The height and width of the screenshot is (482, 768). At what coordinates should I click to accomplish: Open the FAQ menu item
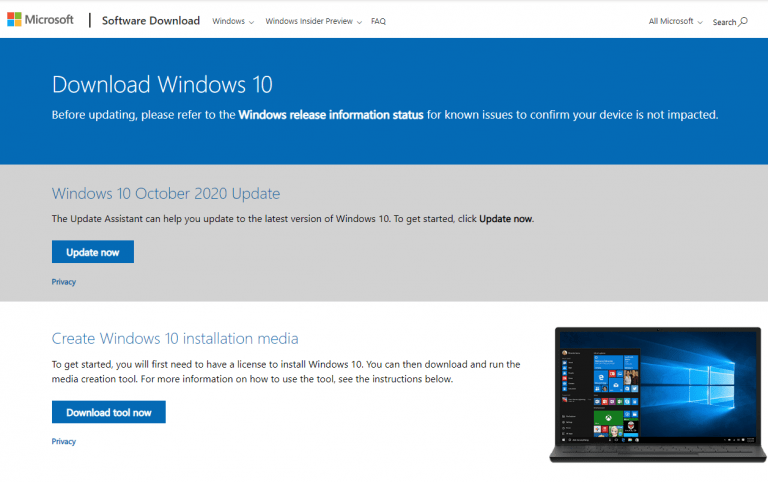tap(378, 21)
